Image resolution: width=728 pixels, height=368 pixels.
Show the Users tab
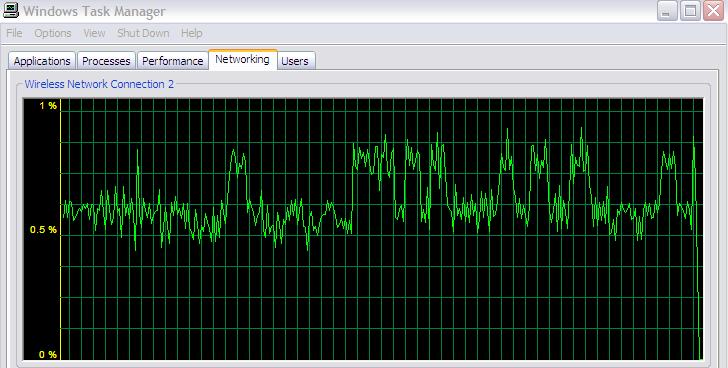coord(295,61)
